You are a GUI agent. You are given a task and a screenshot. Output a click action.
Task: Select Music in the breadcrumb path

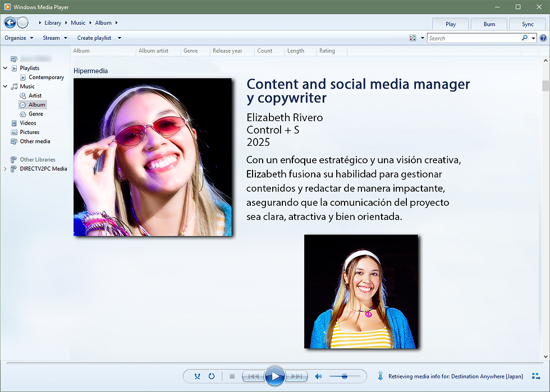78,23
